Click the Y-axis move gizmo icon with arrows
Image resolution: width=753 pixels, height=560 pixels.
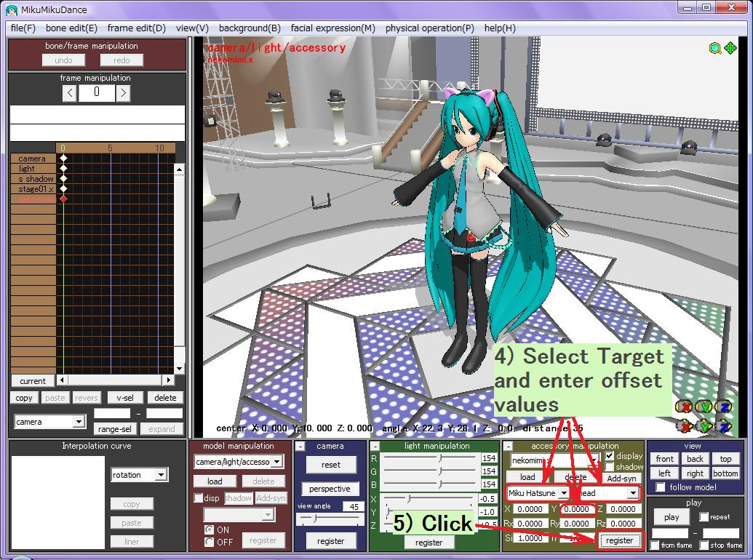pyautogui.click(x=704, y=425)
